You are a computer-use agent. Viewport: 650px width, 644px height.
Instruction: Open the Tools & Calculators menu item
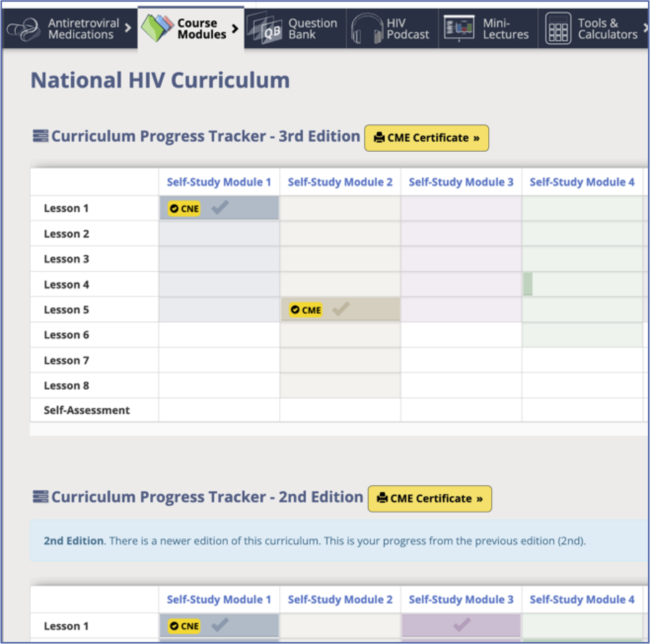coord(593,28)
